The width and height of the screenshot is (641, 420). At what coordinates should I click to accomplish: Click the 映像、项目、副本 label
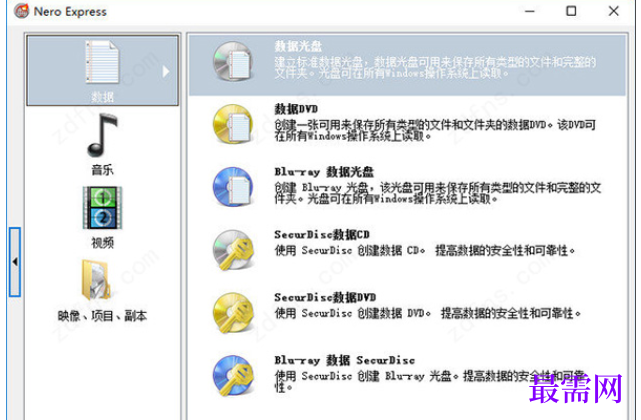tap(102, 316)
